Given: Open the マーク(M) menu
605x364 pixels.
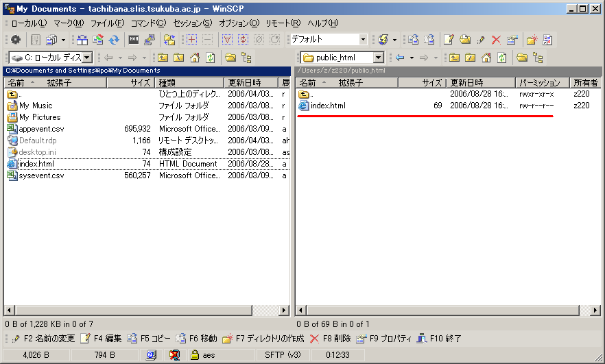Looking at the screenshot, I should (69, 23).
